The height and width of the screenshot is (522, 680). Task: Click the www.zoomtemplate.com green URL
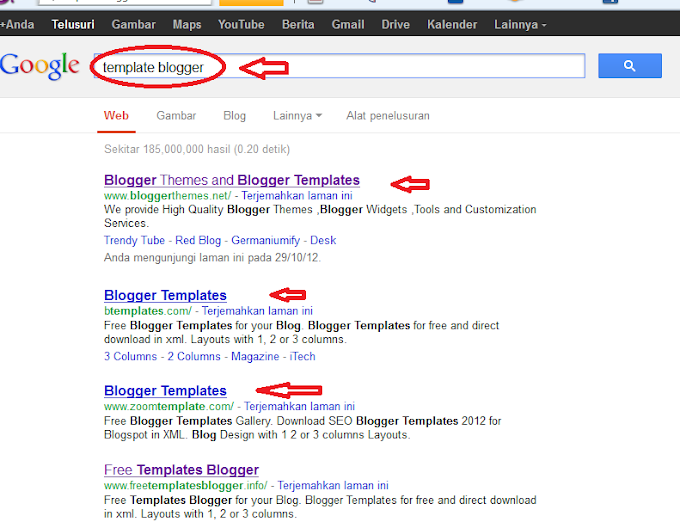pyautogui.click(x=169, y=406)
